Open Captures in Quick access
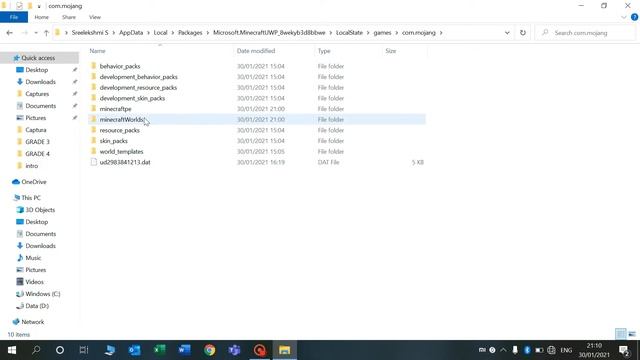This screenshot has width=640, height=360. coord(37,94)
